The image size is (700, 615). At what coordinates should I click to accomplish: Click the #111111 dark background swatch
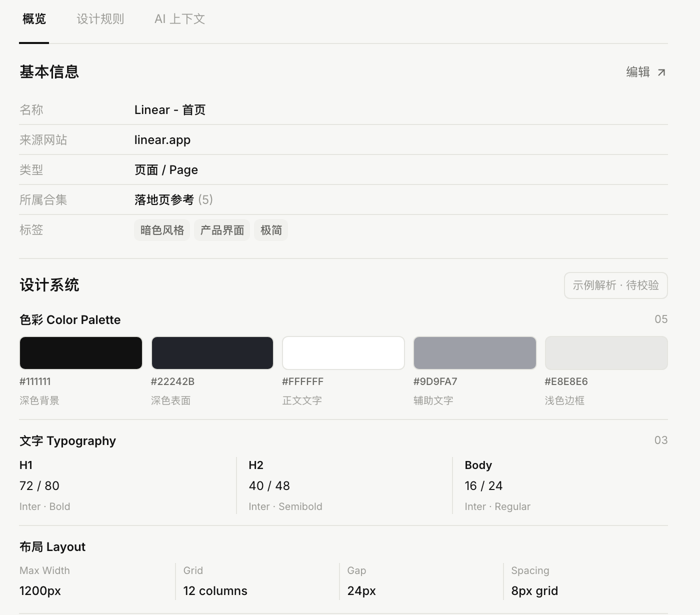pos(81,353)
